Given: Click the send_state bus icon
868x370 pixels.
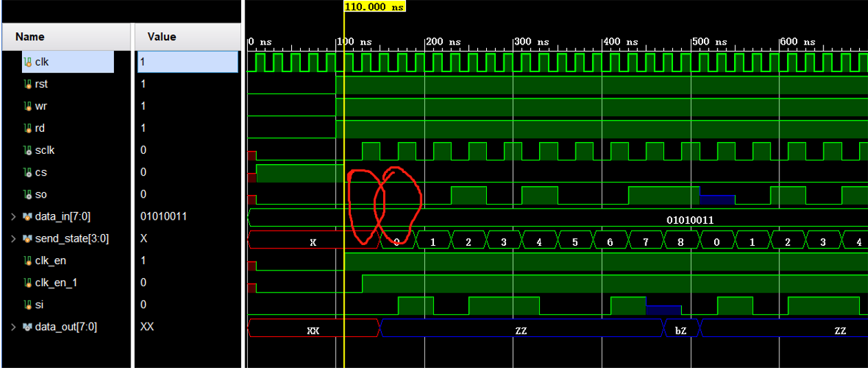Looking at the screenshot, I should tap(27, 238).
